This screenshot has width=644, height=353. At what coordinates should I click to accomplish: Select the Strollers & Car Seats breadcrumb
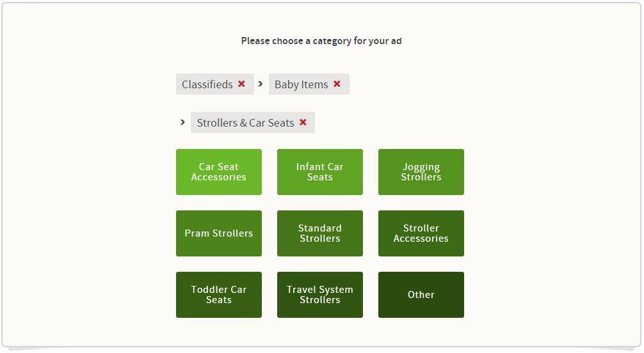coord(245,123)
